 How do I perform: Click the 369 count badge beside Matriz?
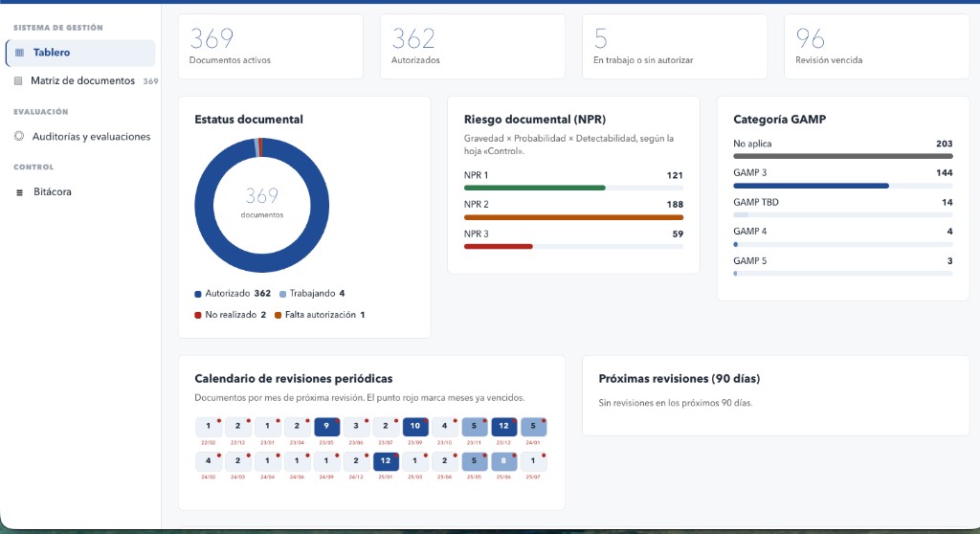(150, 81)
